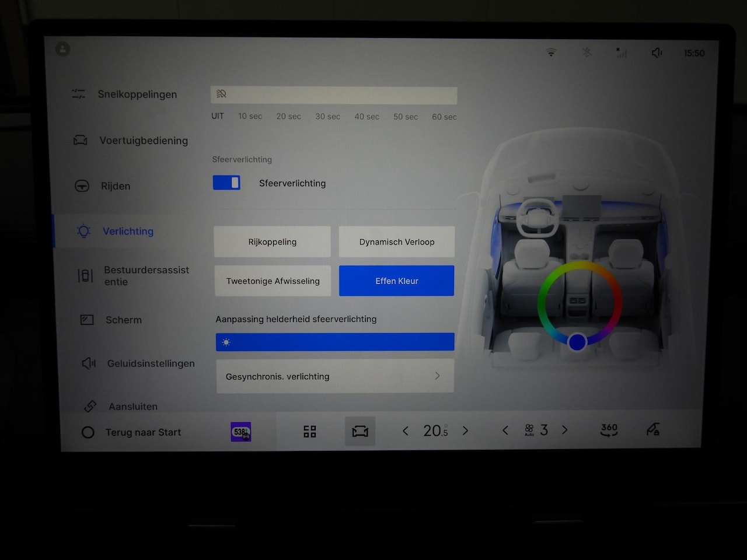Tap the mobile signal status icon

point(622,52)
